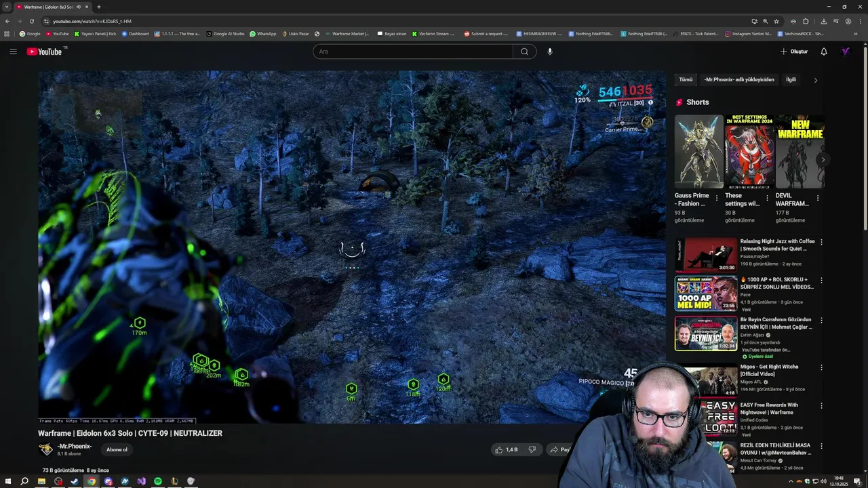Open Steam from the taskbar
The height and width of the screenshot is (488, 868).
(x=75, y=481)
